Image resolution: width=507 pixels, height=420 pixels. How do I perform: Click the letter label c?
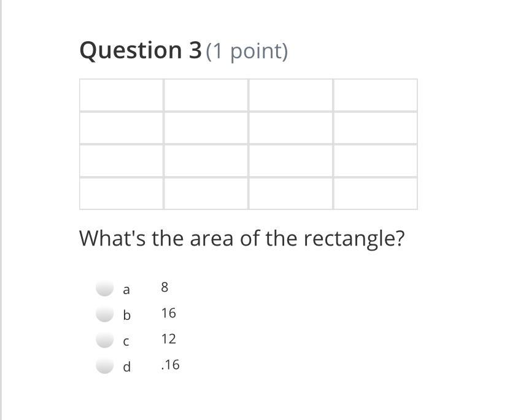(x=126, y=341)
